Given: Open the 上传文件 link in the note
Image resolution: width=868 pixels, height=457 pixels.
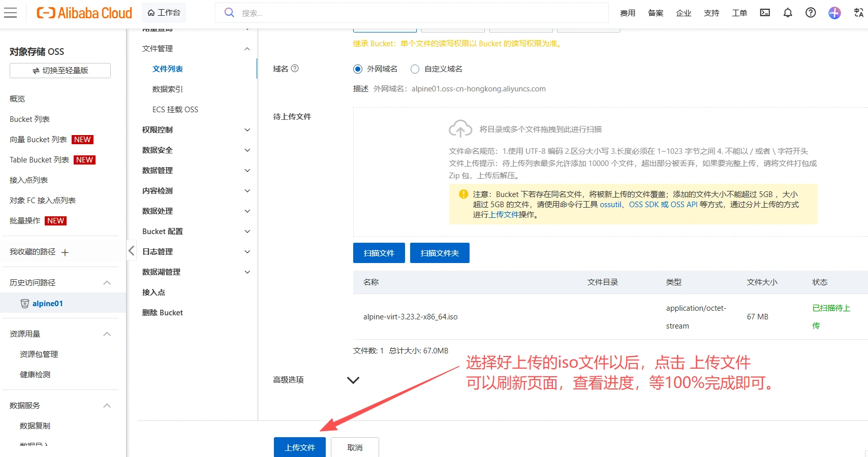Looking at the screenshot, I should [x=504, y=215].
